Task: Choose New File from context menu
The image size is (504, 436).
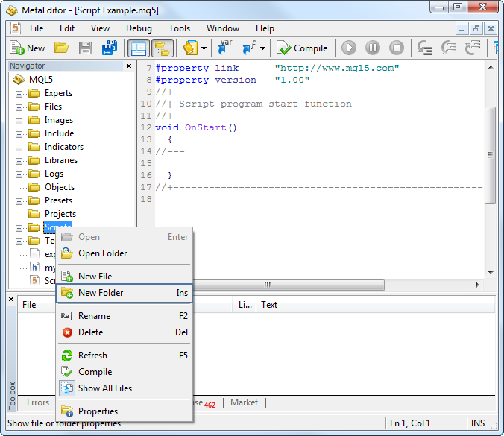Action: point(124,277)
